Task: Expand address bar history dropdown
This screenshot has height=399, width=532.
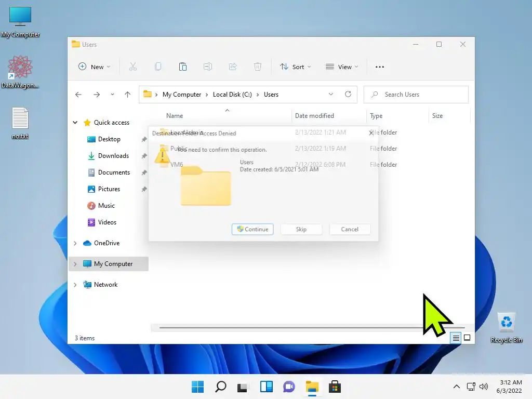Action: (x=331, y=95)
